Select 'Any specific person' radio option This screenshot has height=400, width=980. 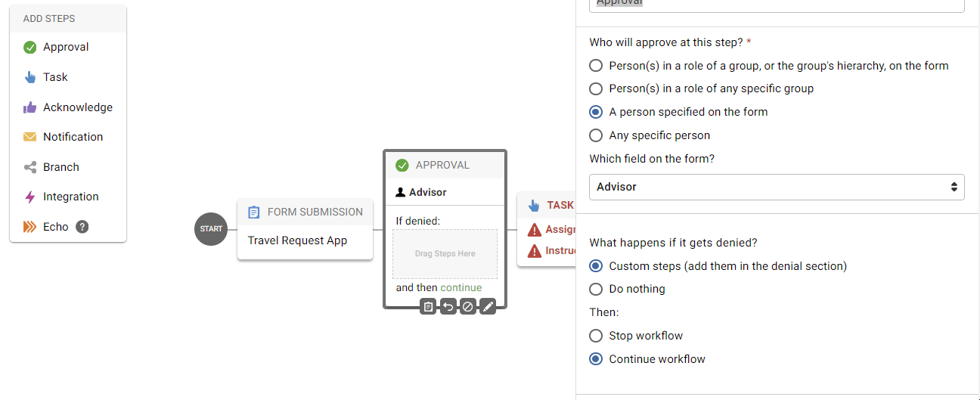click(x=596, y=135)
